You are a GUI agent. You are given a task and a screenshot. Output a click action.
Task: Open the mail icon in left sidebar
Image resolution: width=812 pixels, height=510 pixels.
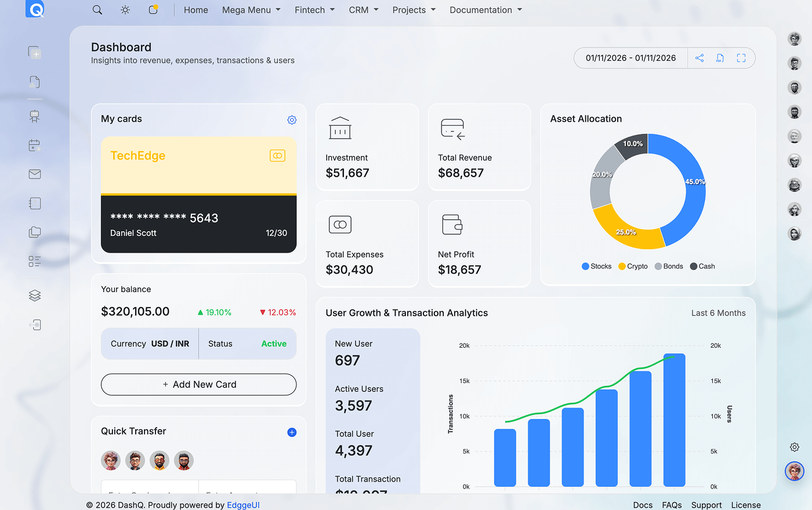[34, 174]
